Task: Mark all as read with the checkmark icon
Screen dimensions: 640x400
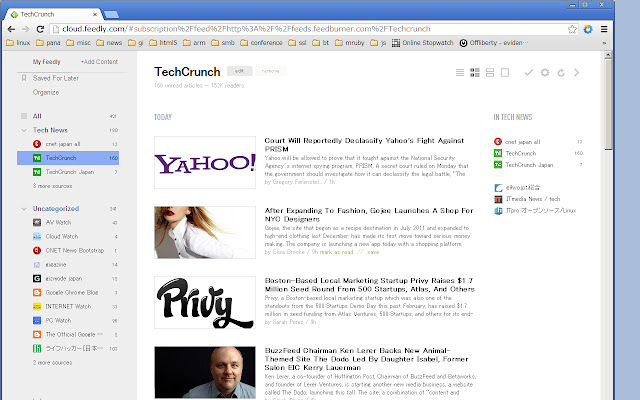Action: pyautogui.click(x=529, y=73)
